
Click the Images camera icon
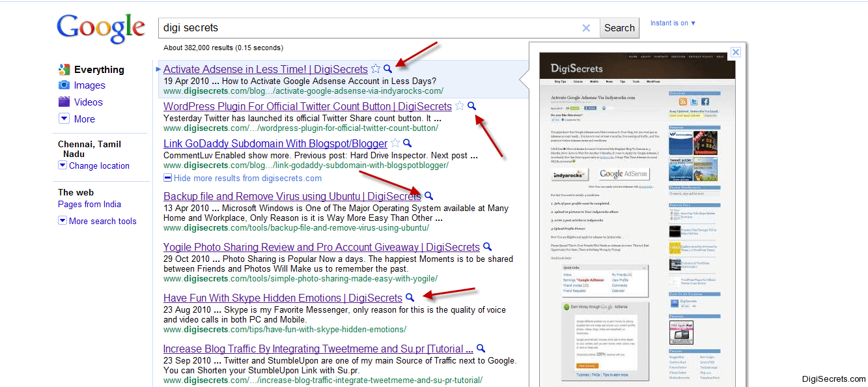(64, 85)
